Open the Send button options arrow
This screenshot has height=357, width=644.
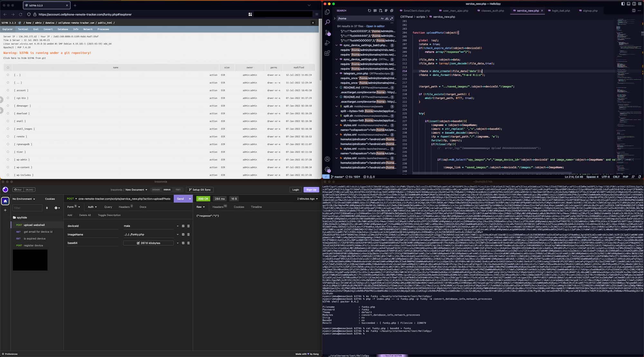tap(190, 199)
